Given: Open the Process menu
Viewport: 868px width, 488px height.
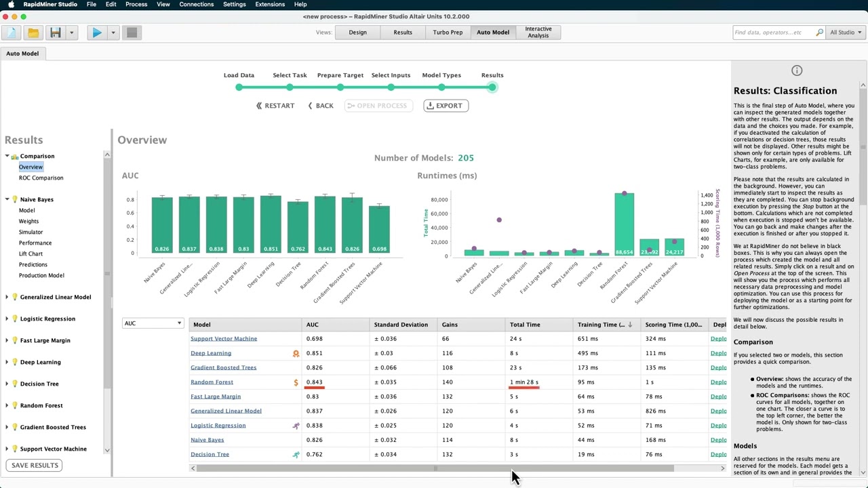Looking at the screenshot, I should (136, 4).
